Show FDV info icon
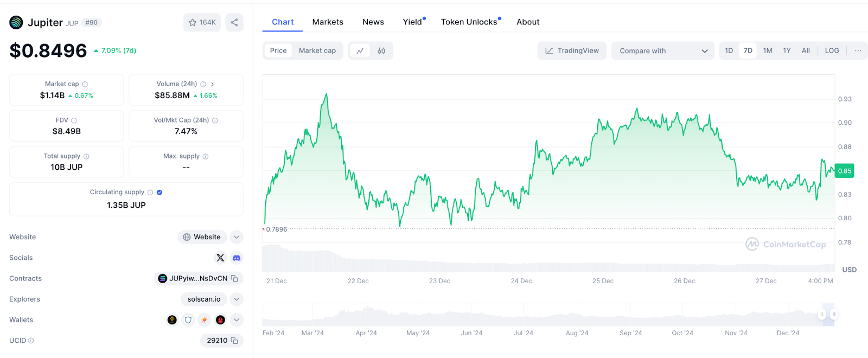This screenshot has width=868, height=358. coord(74,120)
